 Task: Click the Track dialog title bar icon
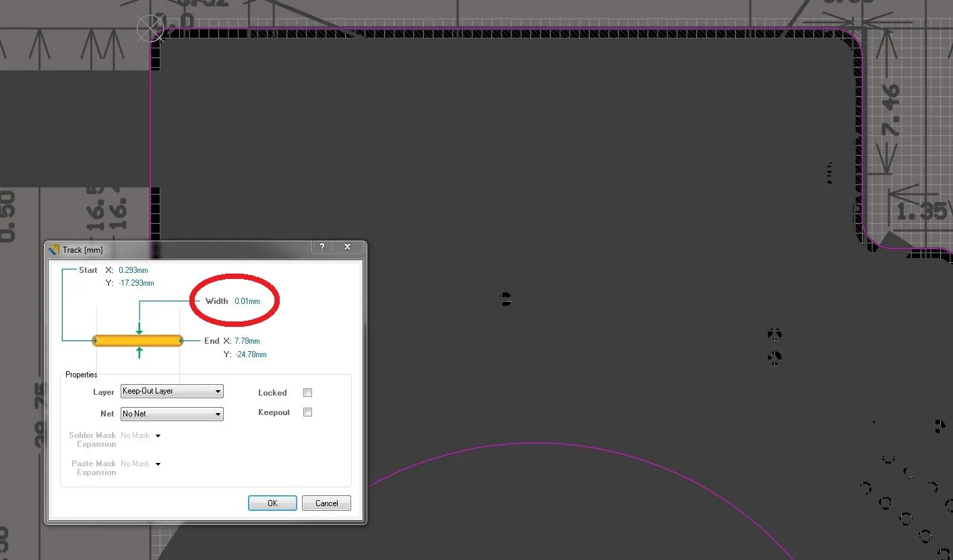54,250
